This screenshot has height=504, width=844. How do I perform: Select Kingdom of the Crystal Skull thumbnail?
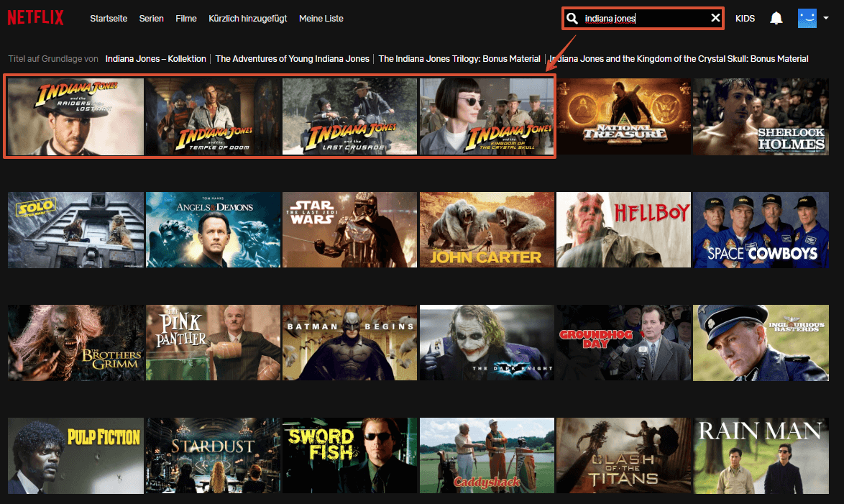click(x=487, y=117)
